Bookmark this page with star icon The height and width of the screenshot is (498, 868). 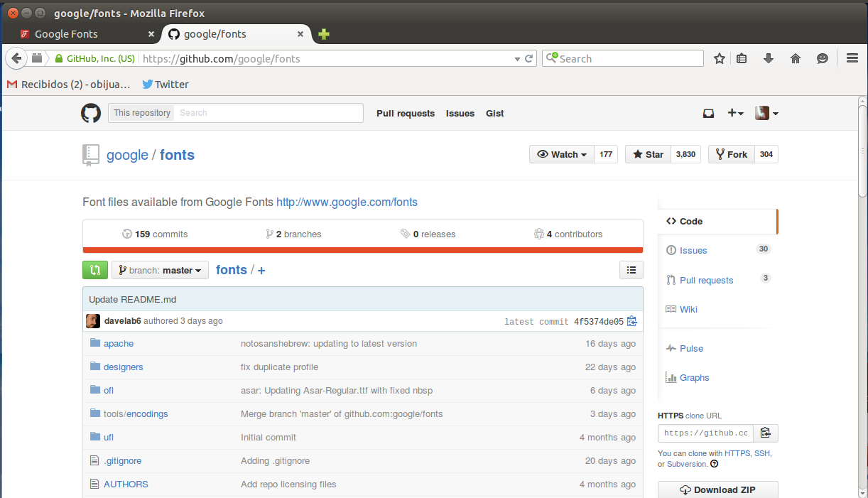tap(720, 58)
